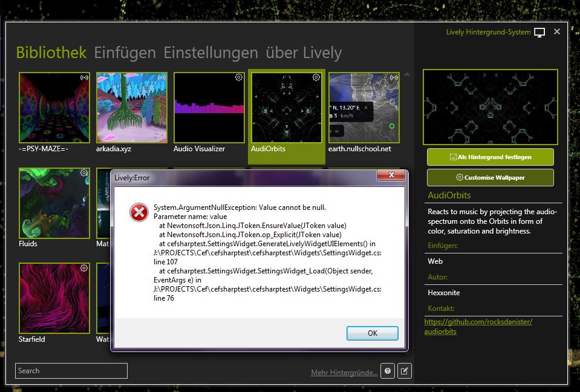The height and width of the screenshot is (392, 580).
Task: Click the create wallpaper pencil icon
Action: pos(404,371)
